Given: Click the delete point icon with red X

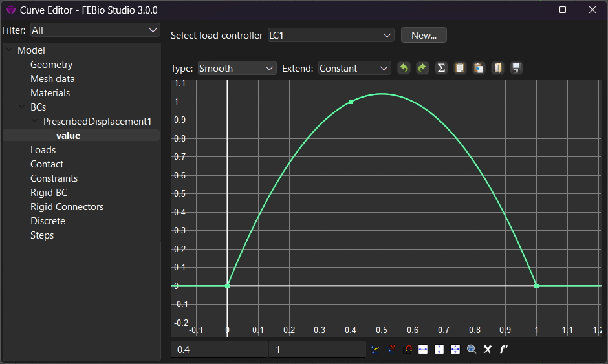Looking at the screenshot, I should [391, 349].
